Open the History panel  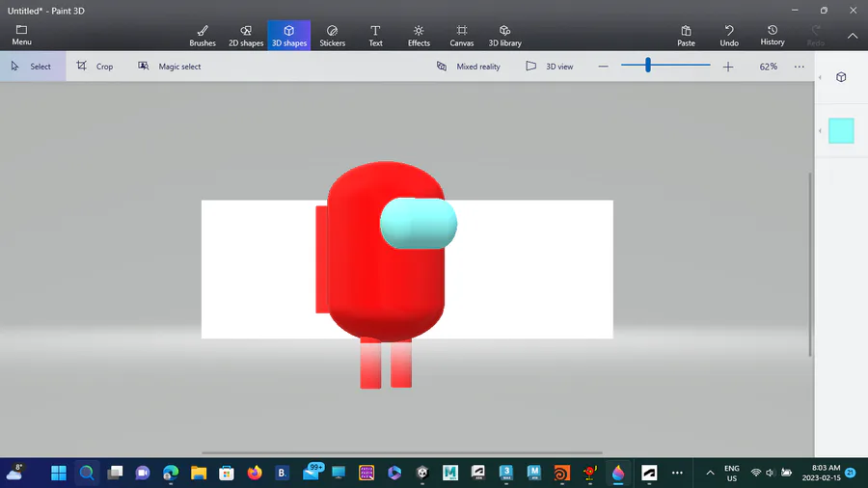tap(773, 36)
